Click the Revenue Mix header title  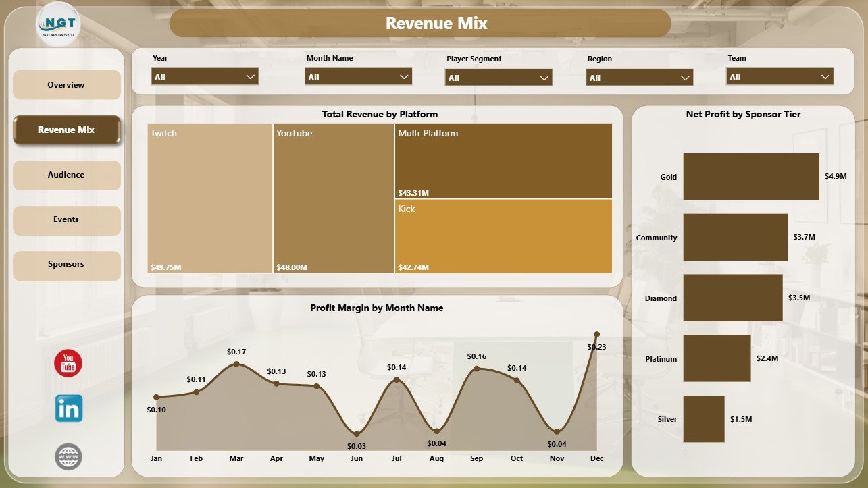436,23
